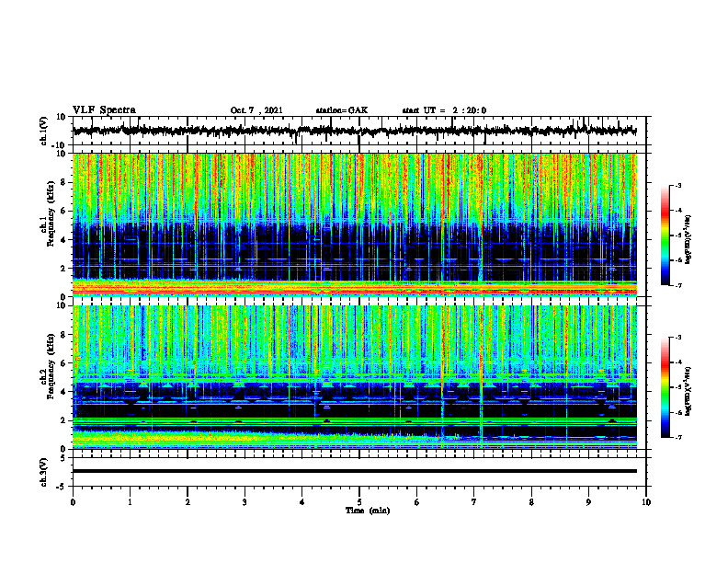The width and height of the screenshot is (728, 563).
Task: Click the "4" tick on the Time axis
Action: pos(302,502)
